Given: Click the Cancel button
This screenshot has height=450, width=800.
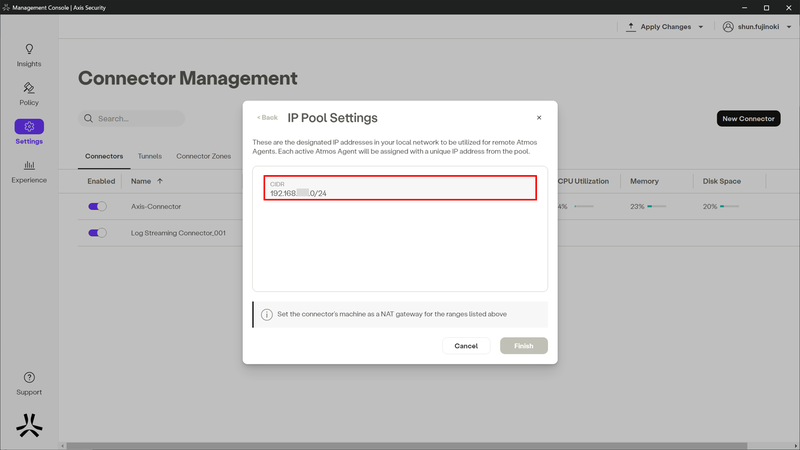Looking at the screenshot, I should click(x=466, y=346).
